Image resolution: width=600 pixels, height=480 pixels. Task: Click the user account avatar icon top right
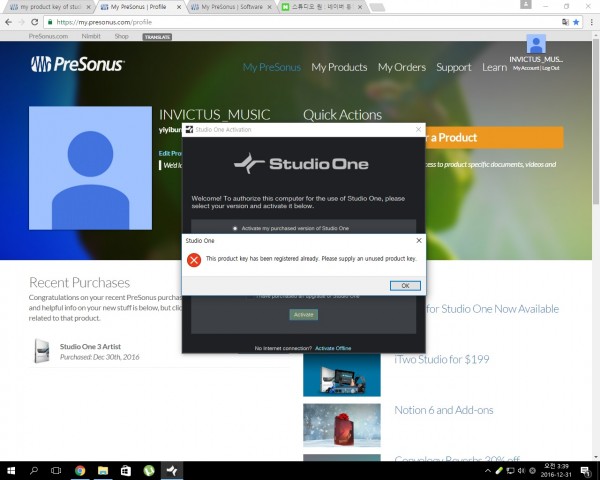point(536,44)
